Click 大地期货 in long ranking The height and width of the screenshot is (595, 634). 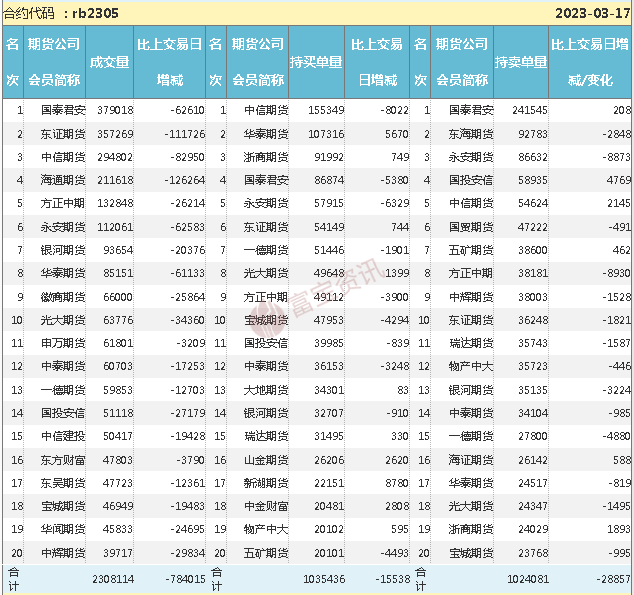pyautogui.click(x=266, y=390)
